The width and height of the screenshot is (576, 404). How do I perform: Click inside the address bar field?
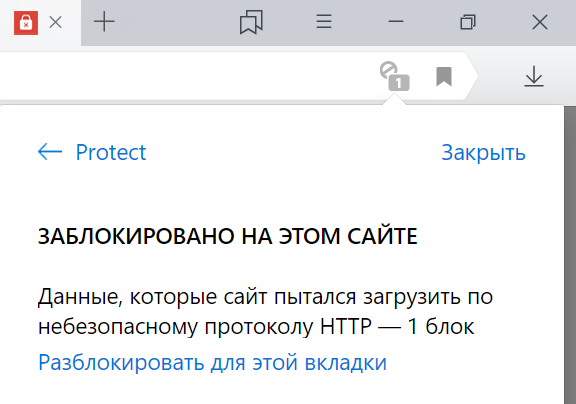(x=184, y=76)
